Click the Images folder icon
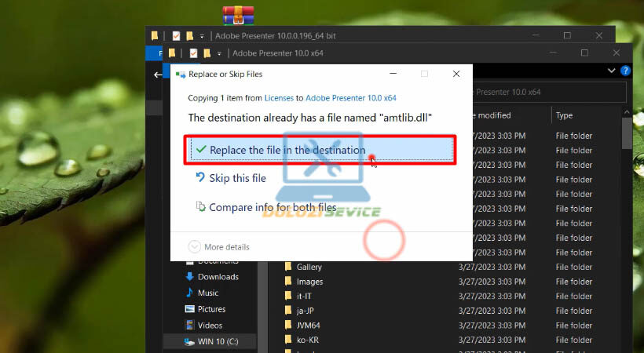The height and width of the screenshot is (353, 644). click(288, 281)
